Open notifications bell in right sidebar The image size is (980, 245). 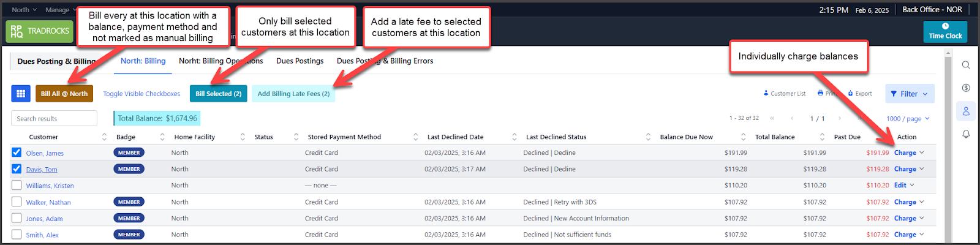click(x=966, y=134)
